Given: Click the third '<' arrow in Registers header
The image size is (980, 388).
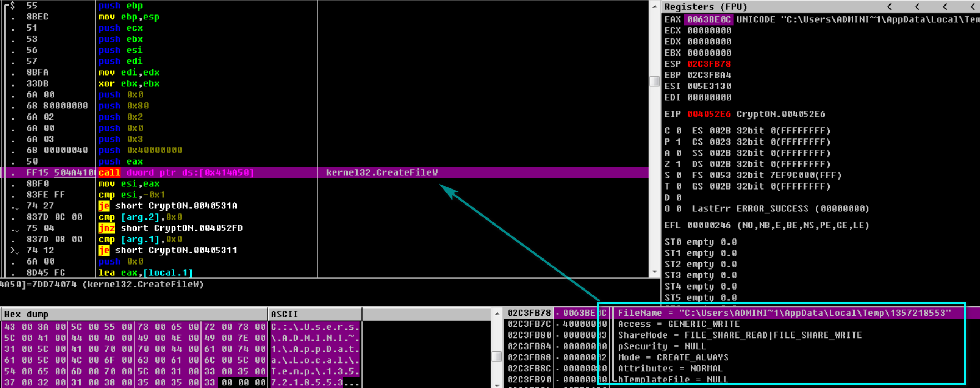Looking at the screenshot, I should 945,7.
